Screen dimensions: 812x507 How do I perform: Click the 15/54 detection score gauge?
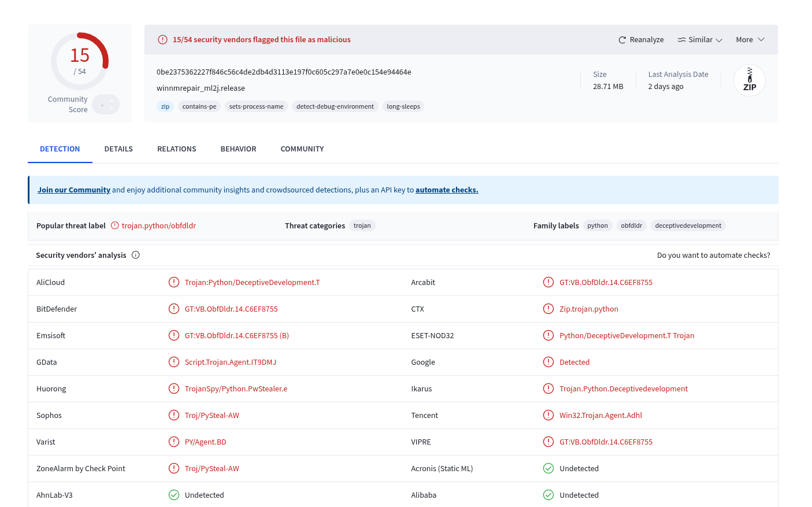click(x=80, y=60)
